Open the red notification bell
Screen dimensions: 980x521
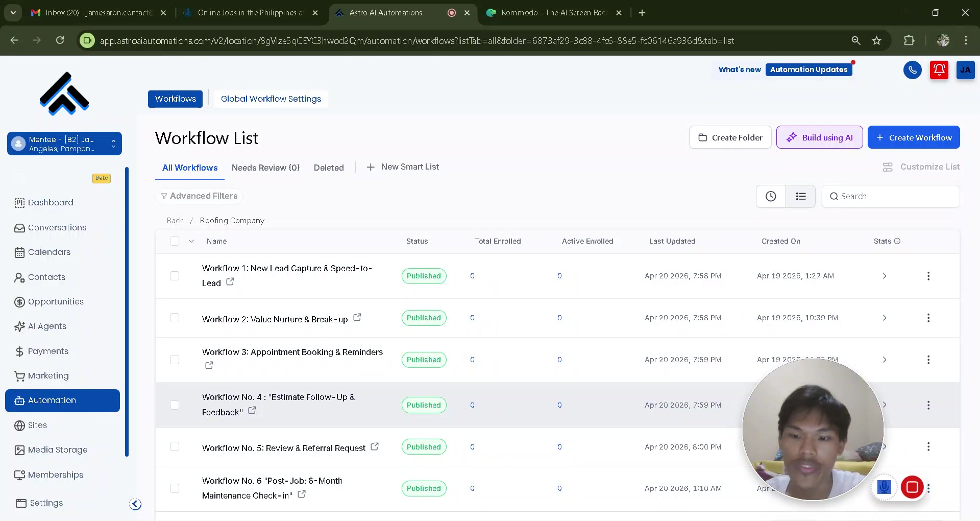pyautogui.click(x=939, y=70)
